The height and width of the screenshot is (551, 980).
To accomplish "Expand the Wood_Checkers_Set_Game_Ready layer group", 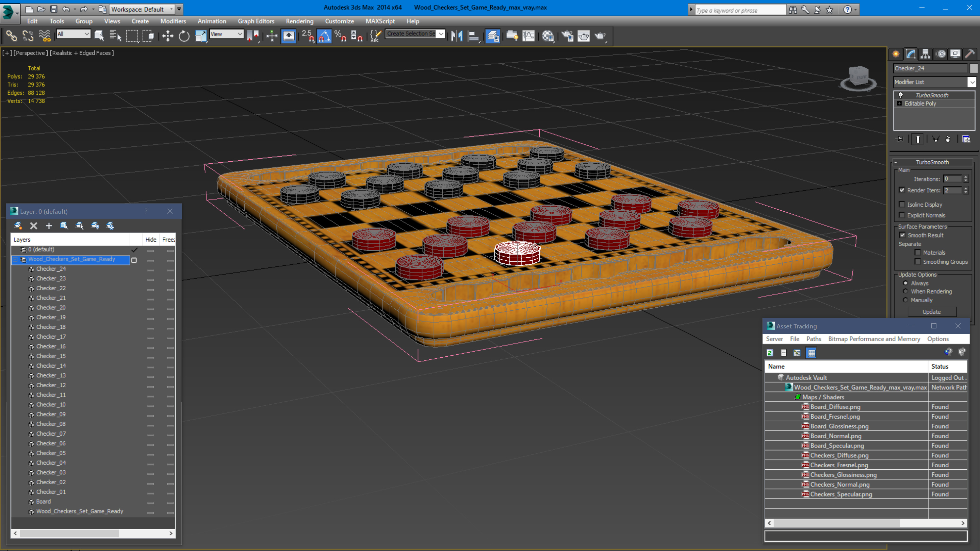I will click(x=14, y=259).
